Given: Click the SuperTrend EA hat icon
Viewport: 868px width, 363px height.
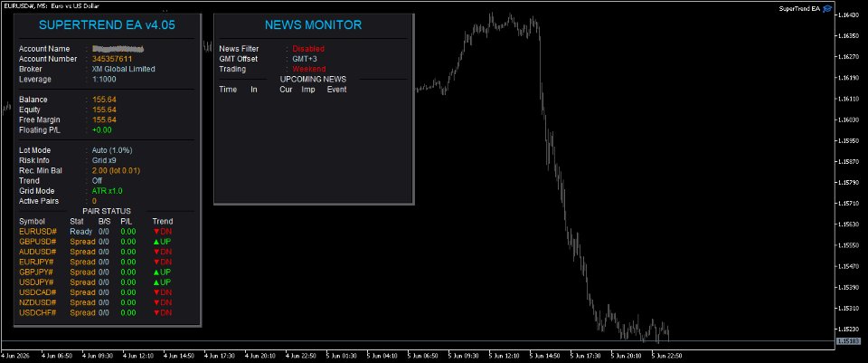Looking at the screenshot, I should tap(827, 8).
